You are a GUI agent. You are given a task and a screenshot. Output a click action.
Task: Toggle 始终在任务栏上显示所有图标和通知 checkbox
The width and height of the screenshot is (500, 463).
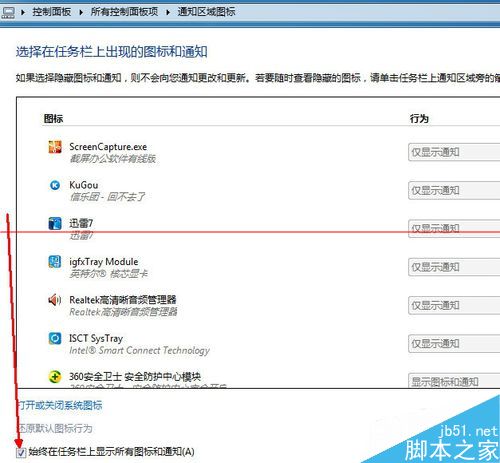21,452
